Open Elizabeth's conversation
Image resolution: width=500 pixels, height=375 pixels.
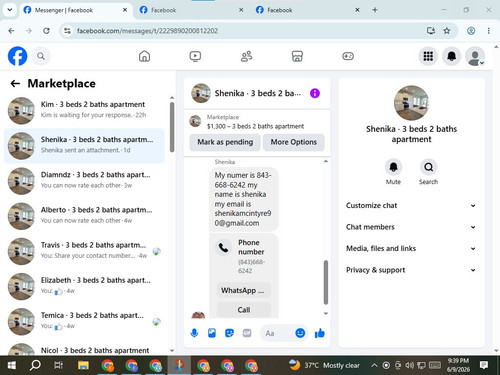pyautogui.click(x=84, y=286)
